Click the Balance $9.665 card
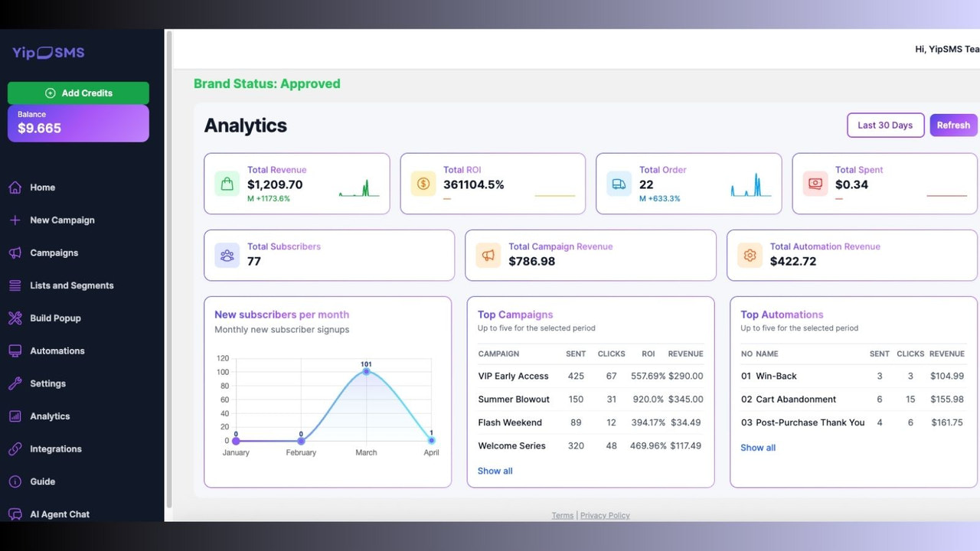 coord(78,123)
